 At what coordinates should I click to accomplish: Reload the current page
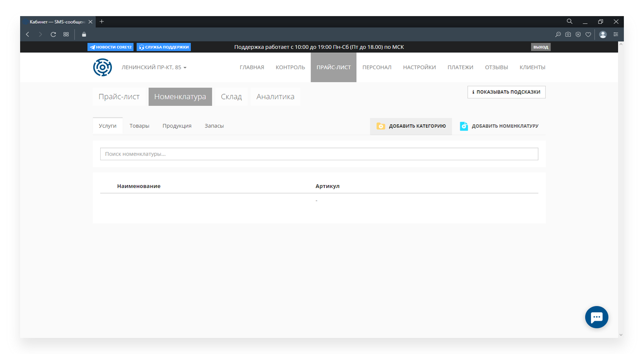[53, 35]
